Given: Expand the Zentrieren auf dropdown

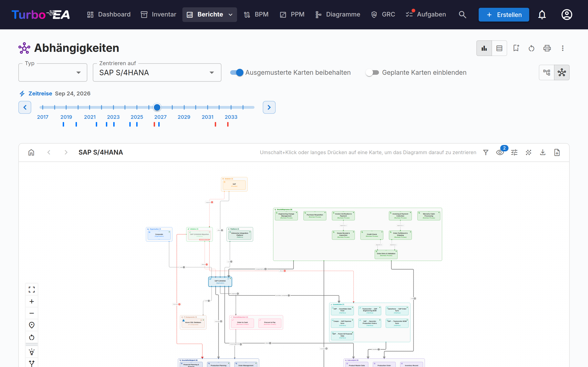Looking at the screenshot, I should point(157,72).
